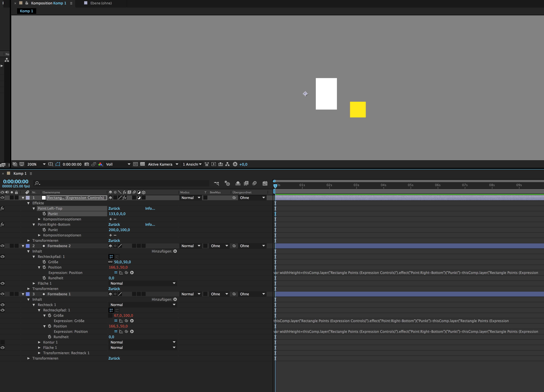Open the draft 3D icon in timeline
This screenshot has width=544, height=392.
point(227,183)
